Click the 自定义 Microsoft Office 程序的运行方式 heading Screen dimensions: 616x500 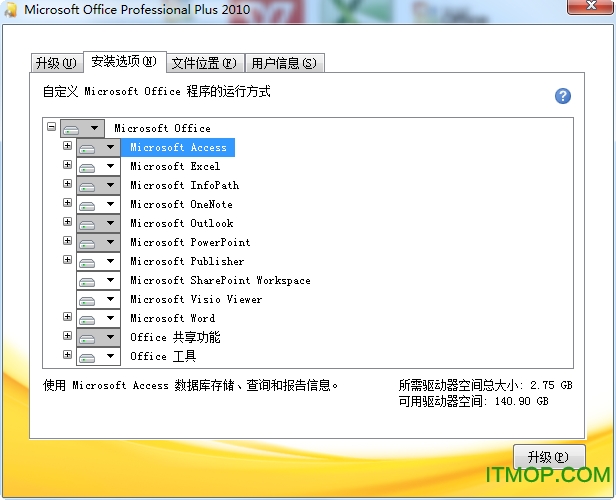(157, 92)
